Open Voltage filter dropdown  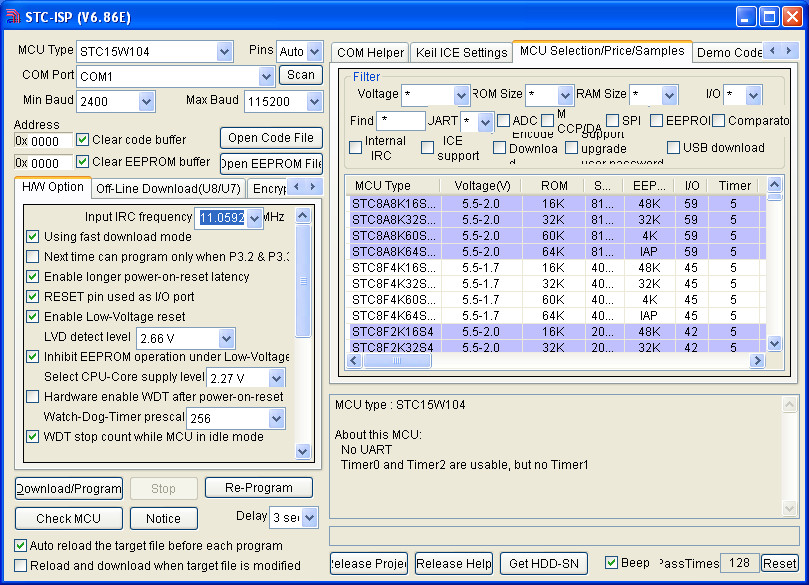[x=461, y=95]
